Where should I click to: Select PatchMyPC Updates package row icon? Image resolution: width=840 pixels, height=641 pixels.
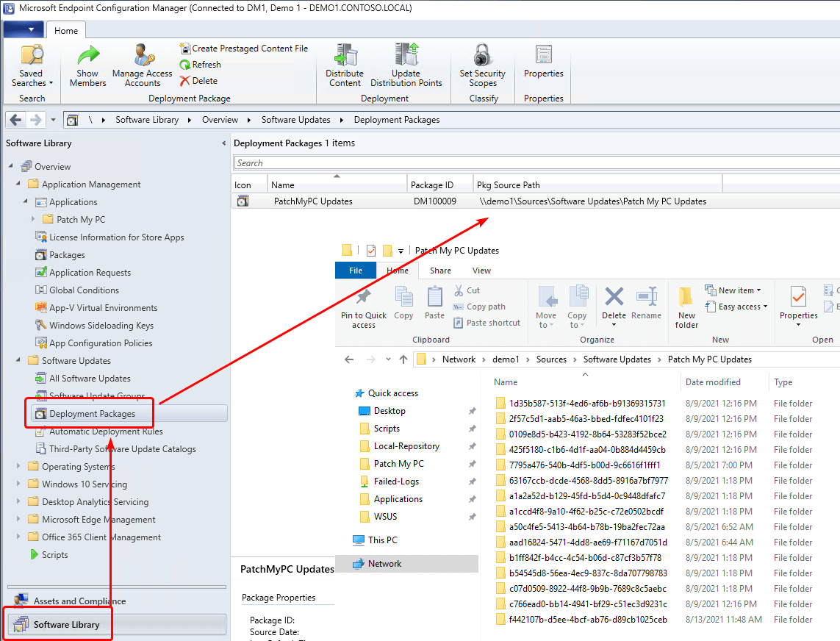click(x=243, y=201)
